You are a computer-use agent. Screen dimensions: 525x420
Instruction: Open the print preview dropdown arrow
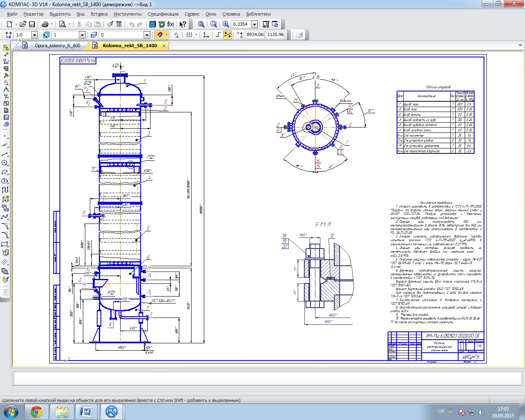69,24
